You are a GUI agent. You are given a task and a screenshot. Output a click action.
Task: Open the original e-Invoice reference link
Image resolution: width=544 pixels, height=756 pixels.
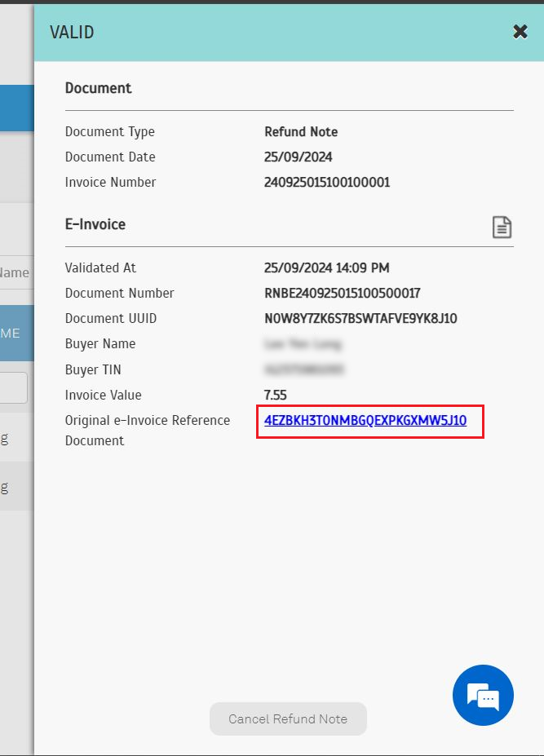click(365, 421)
